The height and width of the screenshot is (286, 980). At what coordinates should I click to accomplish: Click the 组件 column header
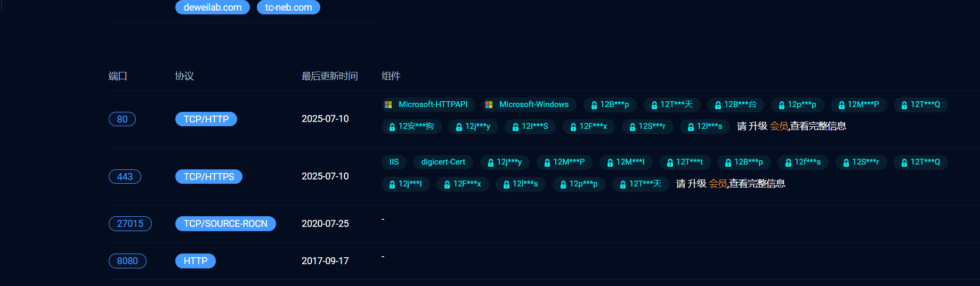click(x=391, y=76)
